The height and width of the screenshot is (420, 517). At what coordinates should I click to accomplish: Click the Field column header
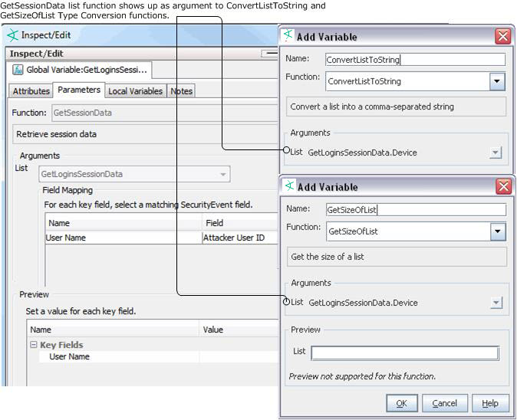coord(240,223)
